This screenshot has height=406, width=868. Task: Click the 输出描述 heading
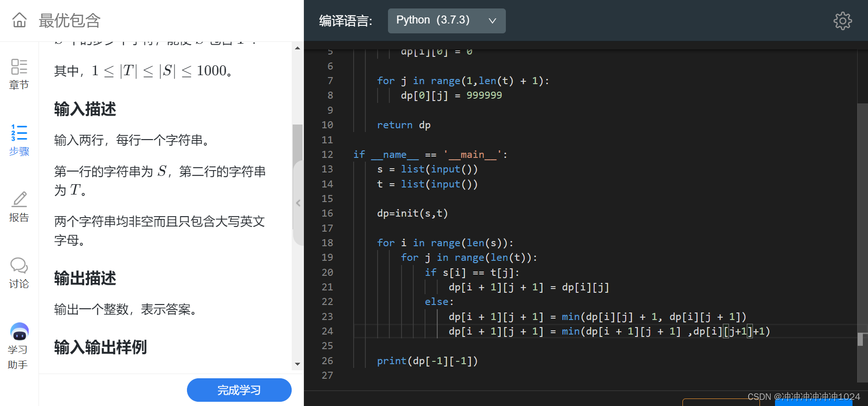[x=85, y=278]
